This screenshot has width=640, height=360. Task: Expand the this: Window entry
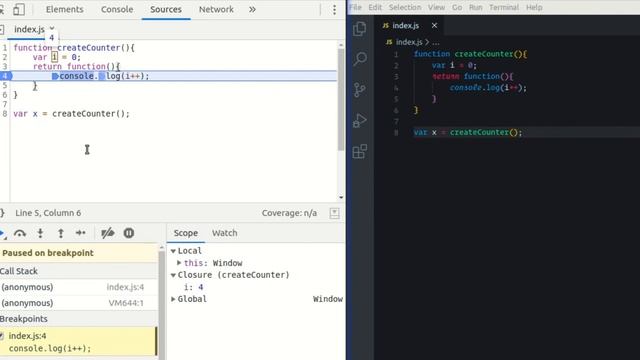point(179,263)
